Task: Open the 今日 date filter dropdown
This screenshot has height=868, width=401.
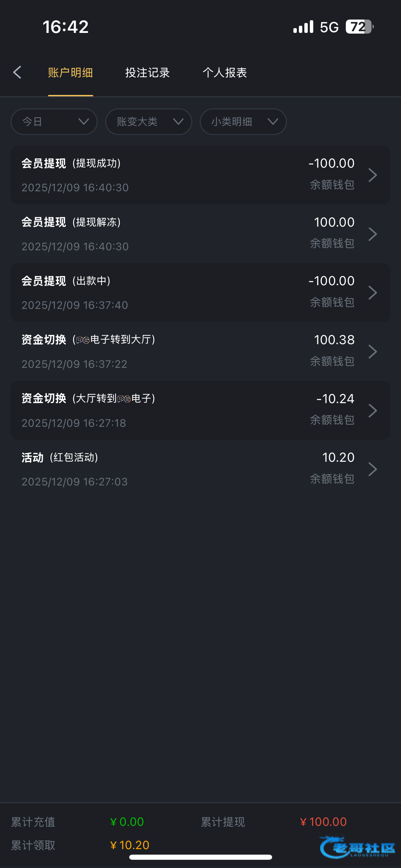Action: [54, 122]
